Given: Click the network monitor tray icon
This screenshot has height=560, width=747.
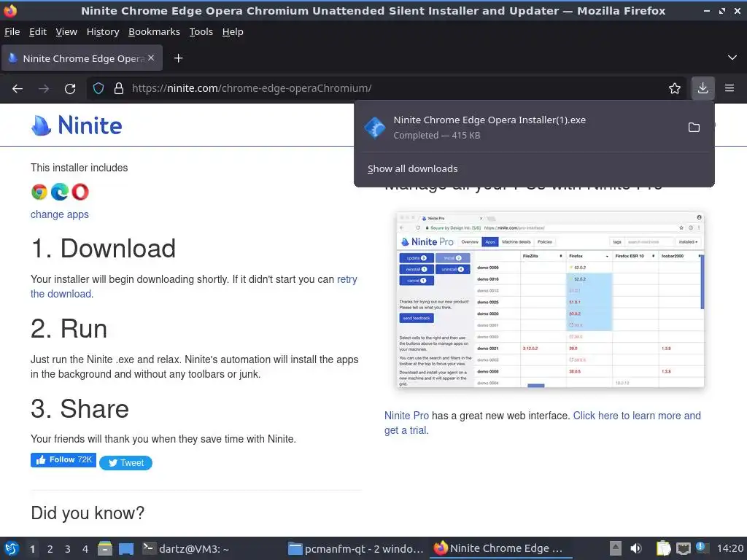Looking at the screenshot, I should tap(683, 548).
